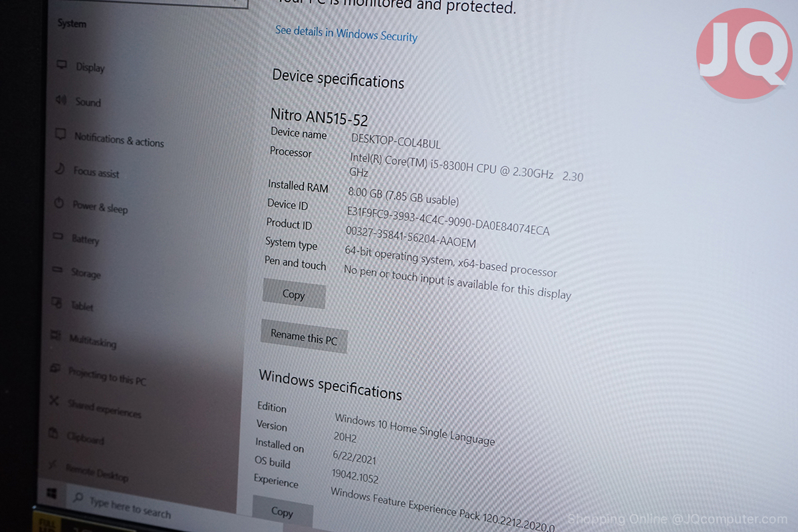Click the Rename this PC button
Screen dimensions: 798x532
click(x=304, y=336)
